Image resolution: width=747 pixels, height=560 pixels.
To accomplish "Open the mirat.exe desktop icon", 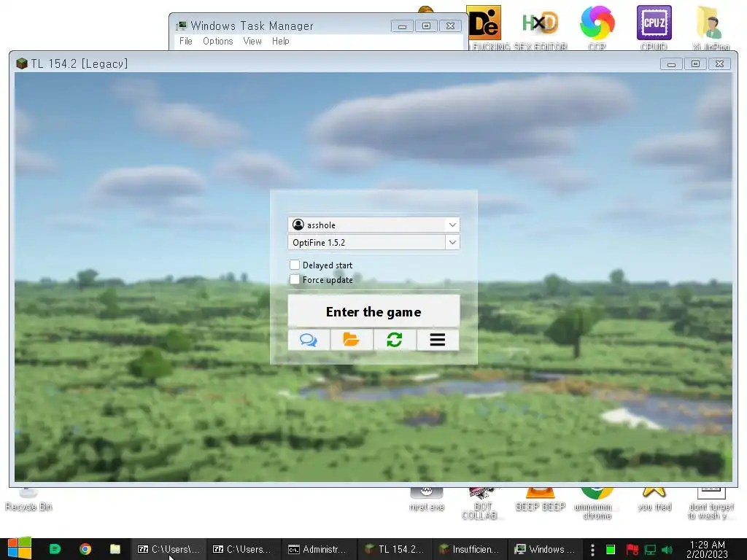I will click(426, 500).
